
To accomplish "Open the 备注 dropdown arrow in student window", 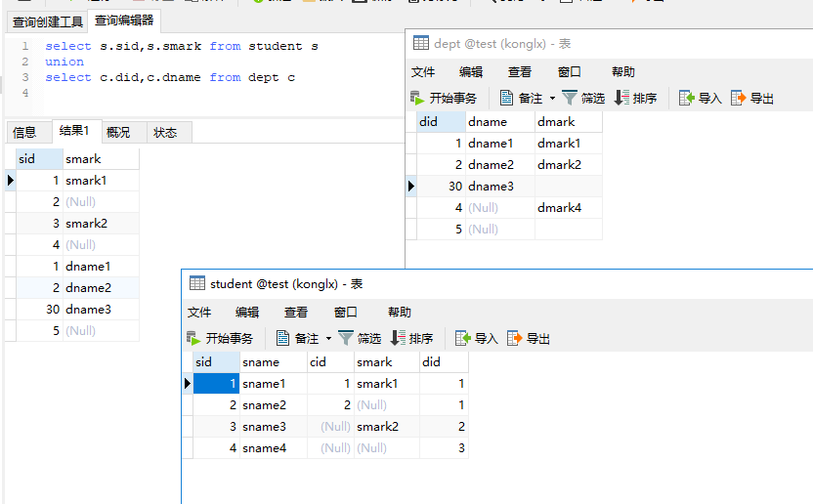I will coord(328,339).
